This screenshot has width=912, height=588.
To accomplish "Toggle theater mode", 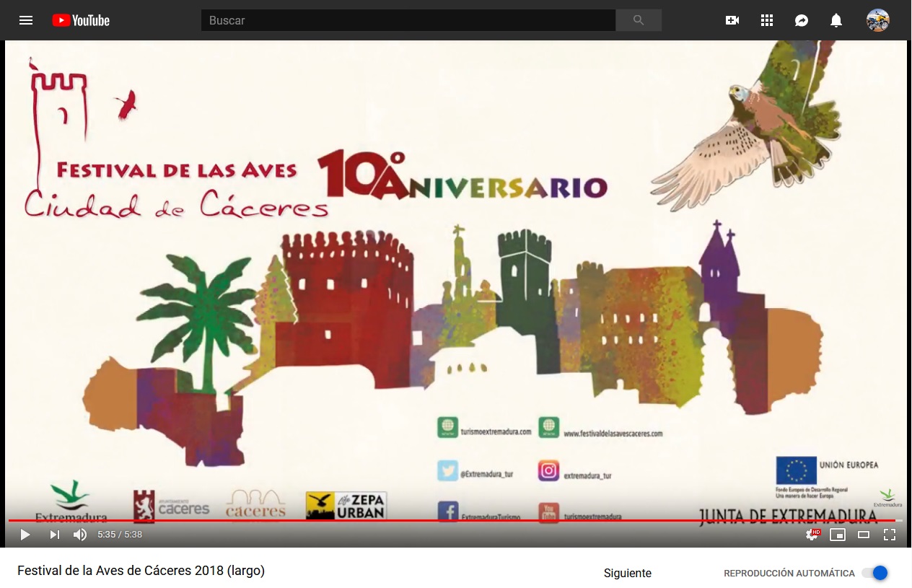I will [864, 535].
